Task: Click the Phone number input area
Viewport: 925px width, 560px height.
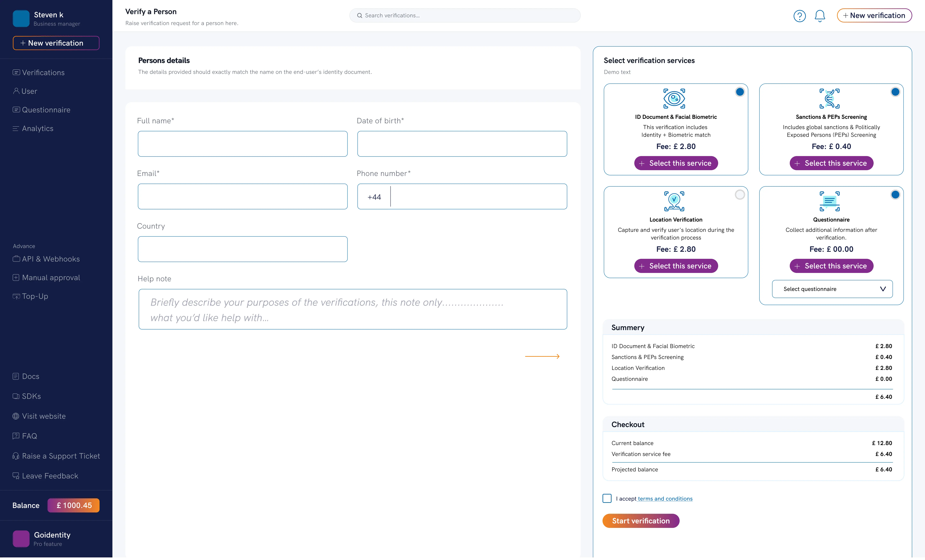Action: tap(479, 196)
